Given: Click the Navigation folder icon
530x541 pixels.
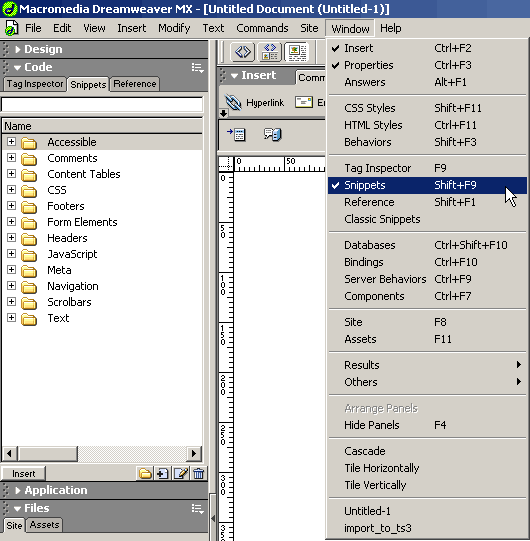Looking at the screenshot, I should 29,287.
